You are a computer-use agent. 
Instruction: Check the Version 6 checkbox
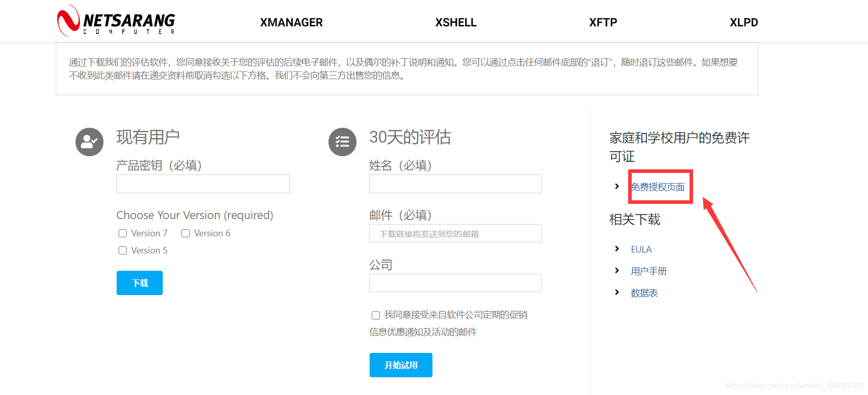(186, 233)
